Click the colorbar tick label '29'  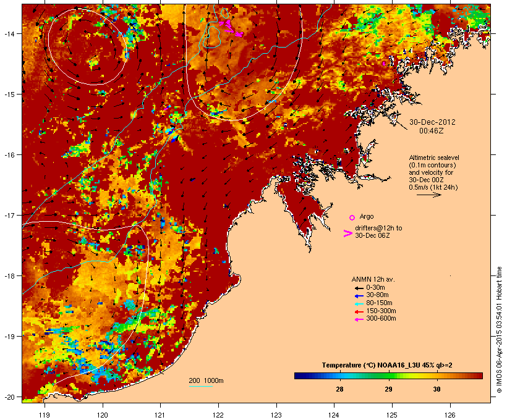coord(388,389)
